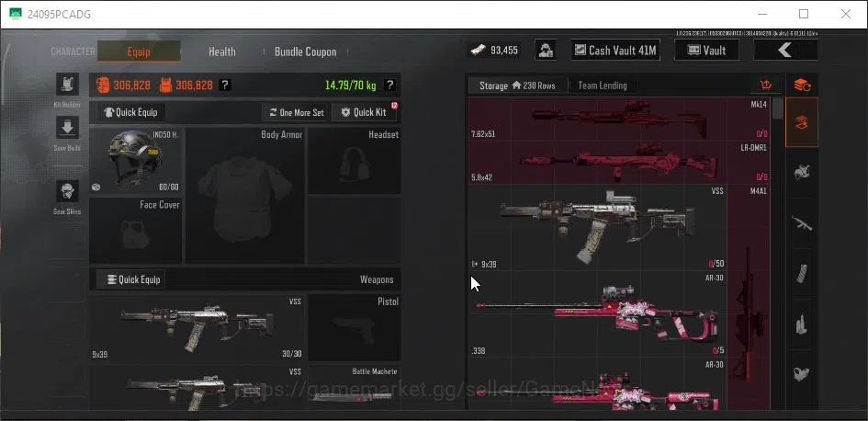
Task: Click the orange vest value icon
Action: pyautogui.click(x=165, y=85)
